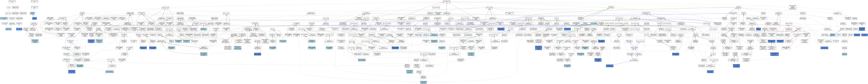Click the 'response to stimulus' node
This screenshot has height=84, width=868.
pyautogui.click(x=739, y=7)
